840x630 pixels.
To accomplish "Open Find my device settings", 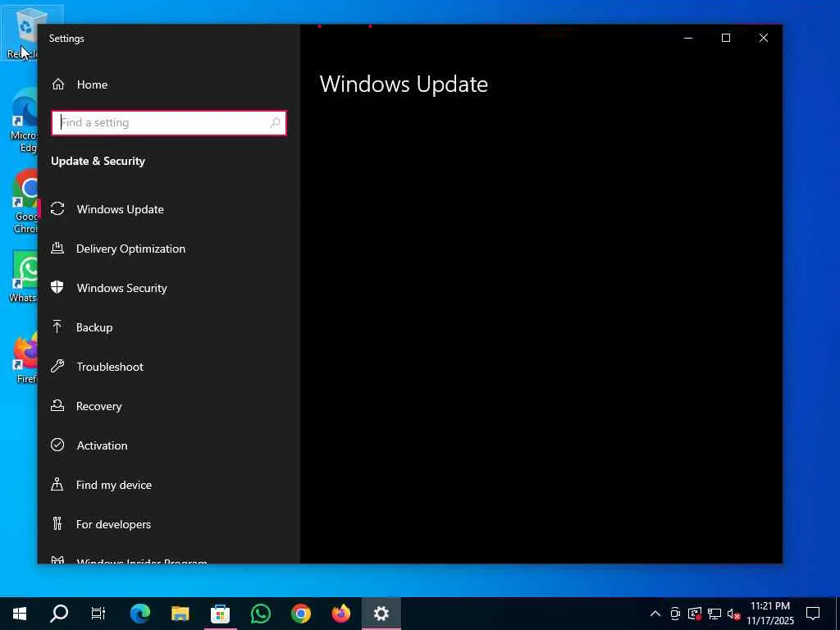I will (169, 485).
